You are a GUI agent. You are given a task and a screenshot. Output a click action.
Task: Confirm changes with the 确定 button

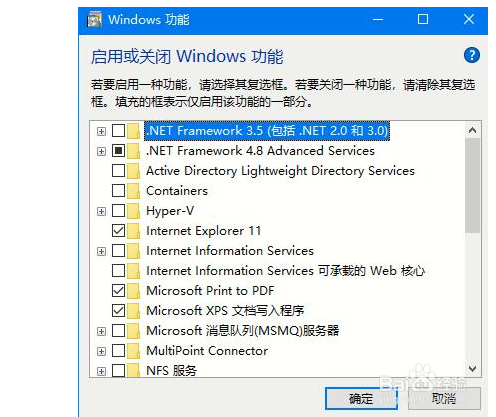coord(361,398)
